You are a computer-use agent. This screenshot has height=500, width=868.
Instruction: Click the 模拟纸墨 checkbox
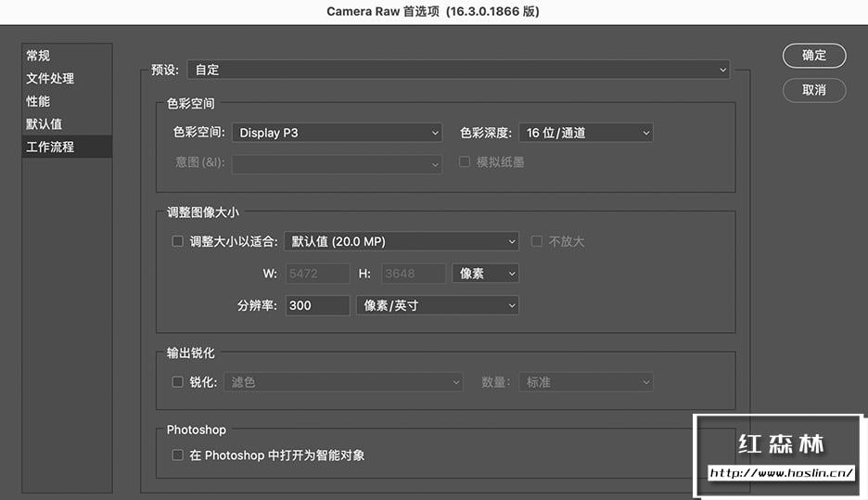tap(465, 162)
